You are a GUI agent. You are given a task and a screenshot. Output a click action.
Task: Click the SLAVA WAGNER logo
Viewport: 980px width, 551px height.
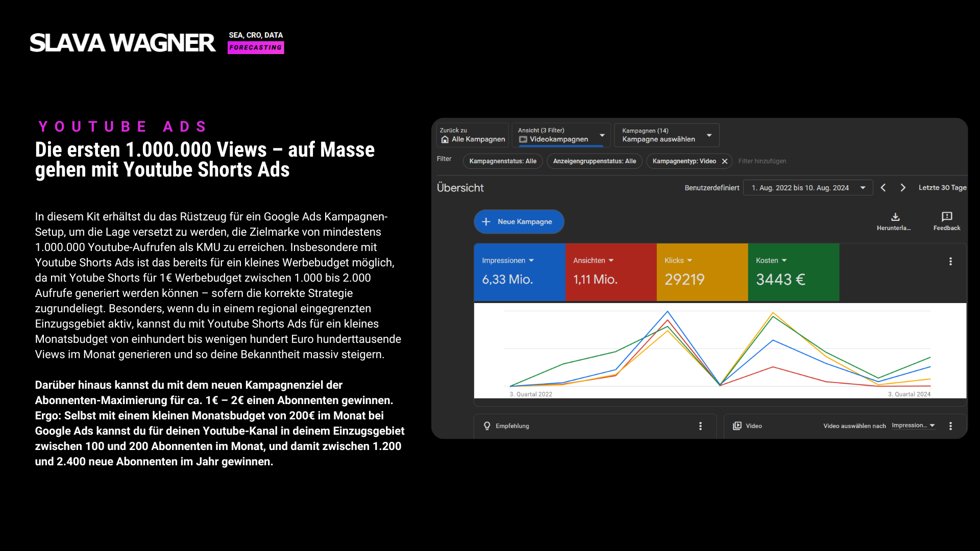tap(122, 43)
